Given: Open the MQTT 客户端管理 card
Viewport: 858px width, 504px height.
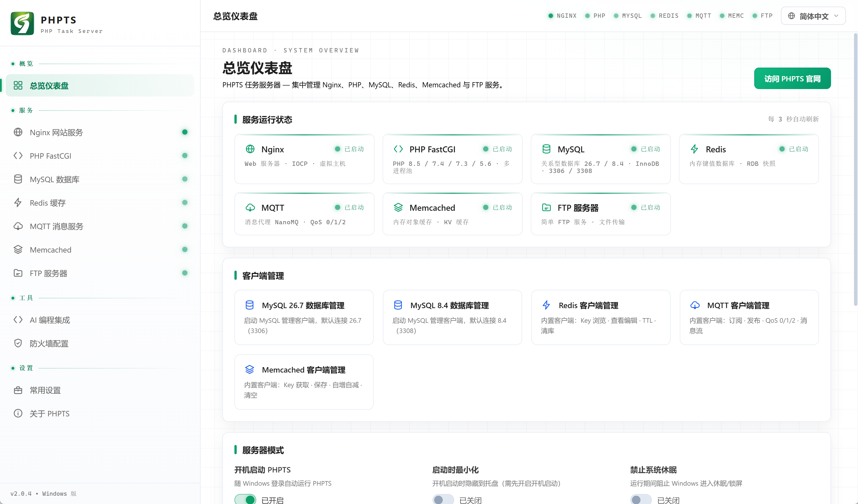Looking at the screenshot, I should click(x=749, y=317).
